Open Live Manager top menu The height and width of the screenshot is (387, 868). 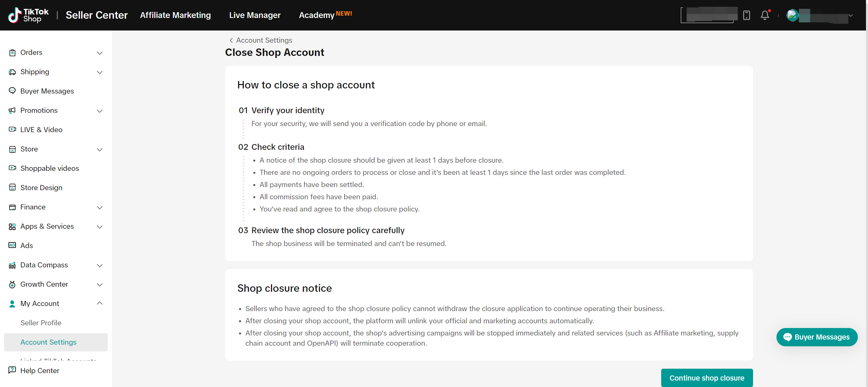255,15
